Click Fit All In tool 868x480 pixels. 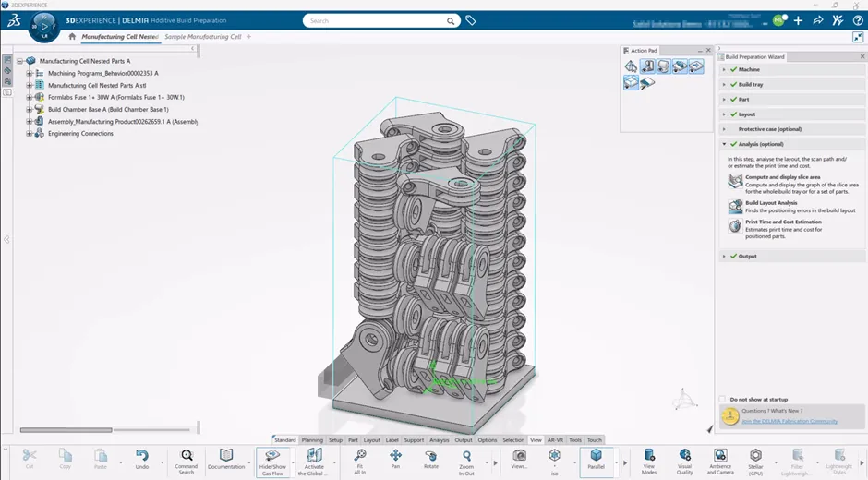pos(360,461)
